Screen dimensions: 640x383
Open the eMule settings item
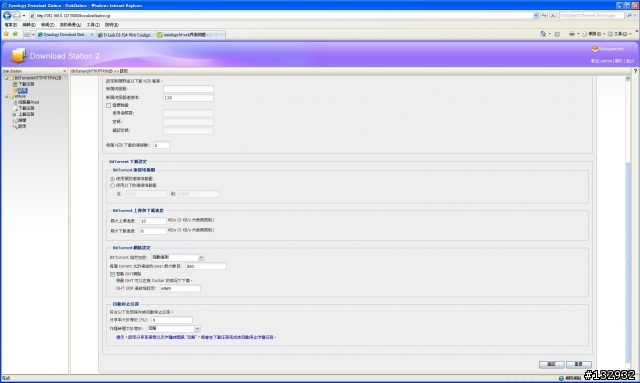[20, 127]
